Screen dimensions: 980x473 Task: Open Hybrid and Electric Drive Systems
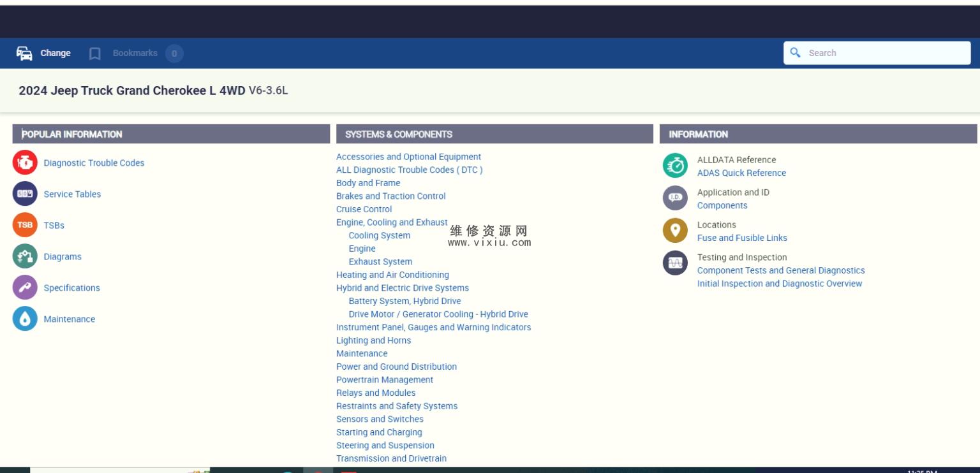[403, 288]
